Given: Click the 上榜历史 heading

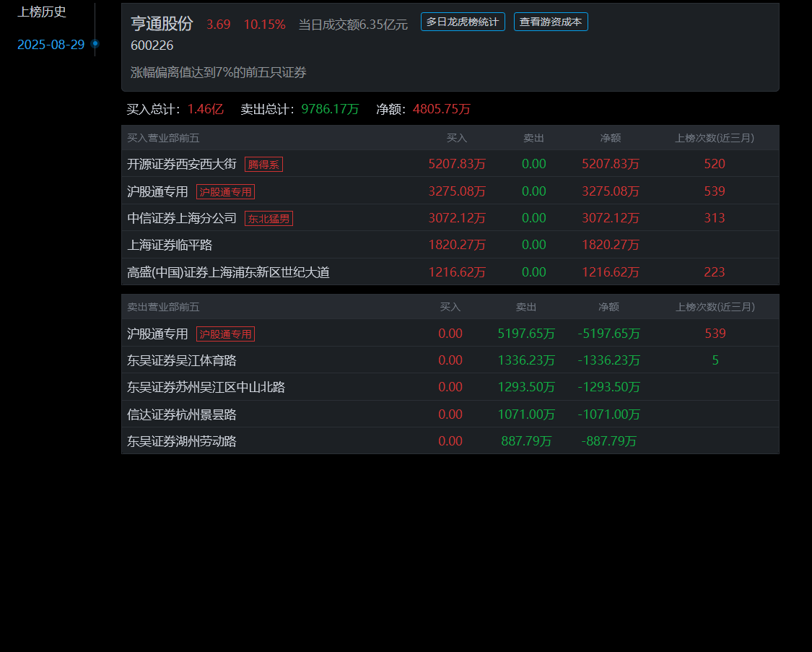Looking at the screenshot, I should point(41,12).
